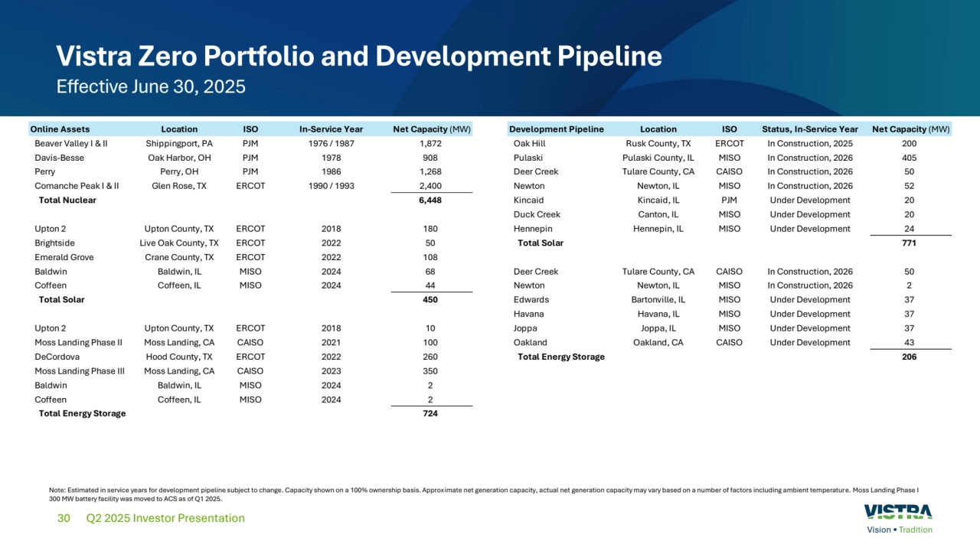Viewport: 980px width, 551px height.
Task: Click the Status, In-Service Year header
Action: [810, 129]
